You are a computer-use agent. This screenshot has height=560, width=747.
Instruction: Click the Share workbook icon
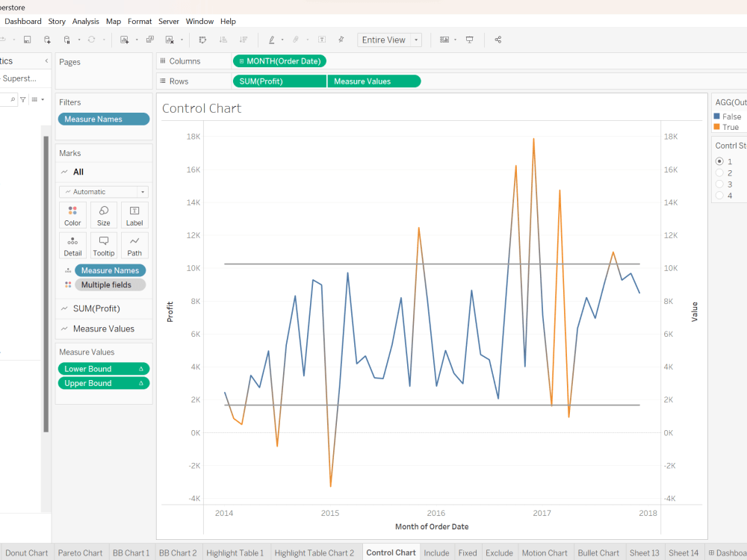pyautogui.click(x=498, y=39)
